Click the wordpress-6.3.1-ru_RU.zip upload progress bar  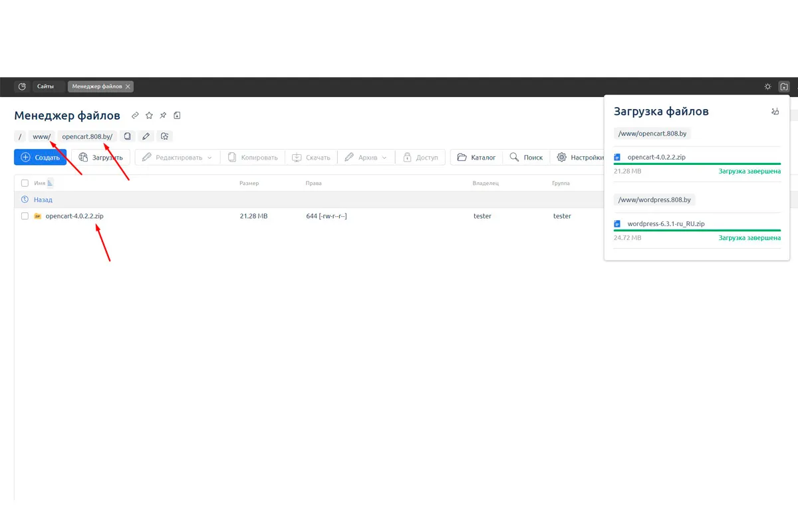click(697, 230)
